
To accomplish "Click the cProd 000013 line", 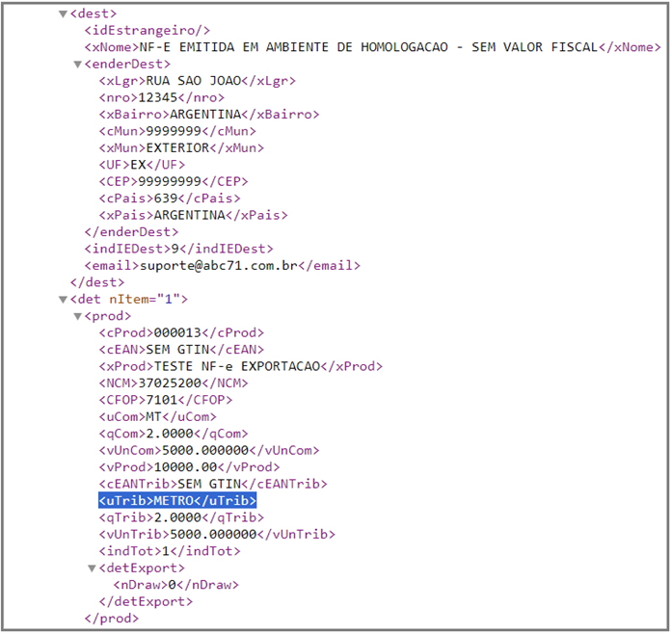I will pyautogui.click(x=181, y=332).
